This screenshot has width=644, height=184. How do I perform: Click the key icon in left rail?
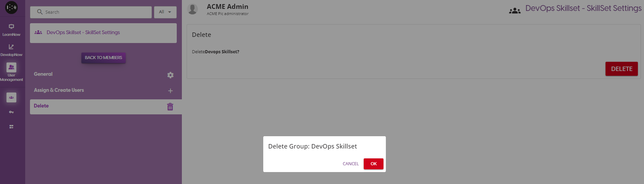11,112
